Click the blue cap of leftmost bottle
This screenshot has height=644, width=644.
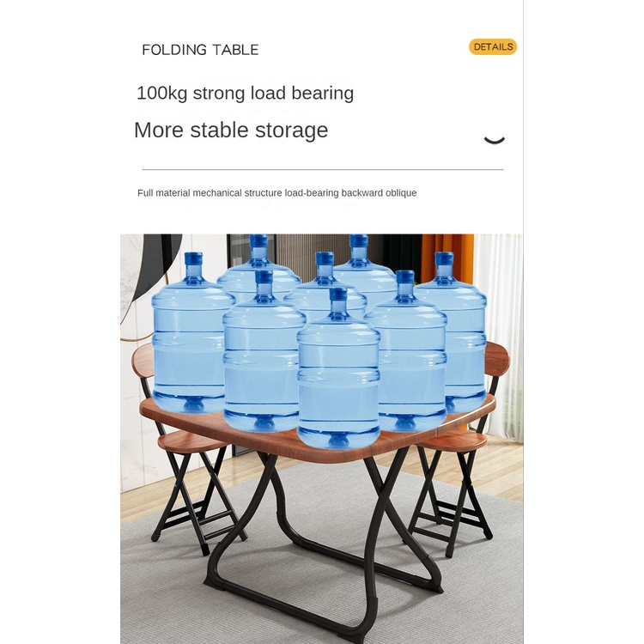193,258
